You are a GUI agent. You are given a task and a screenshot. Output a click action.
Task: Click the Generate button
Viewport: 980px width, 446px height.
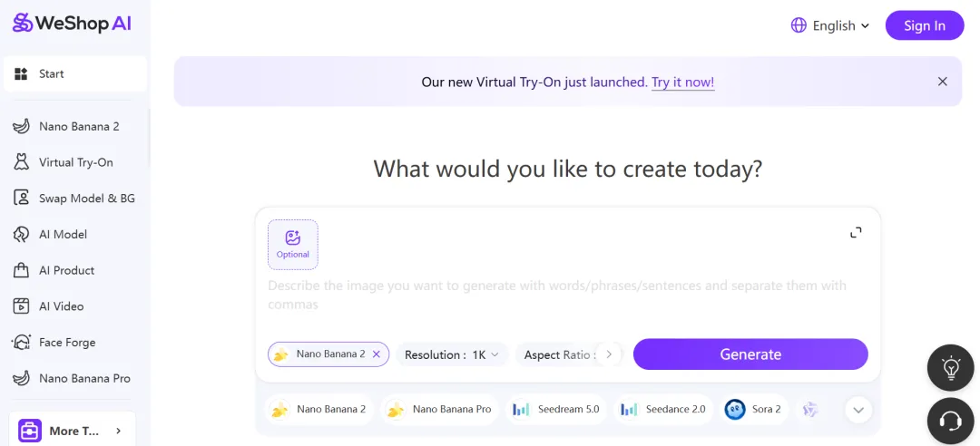tap(750, 354)
